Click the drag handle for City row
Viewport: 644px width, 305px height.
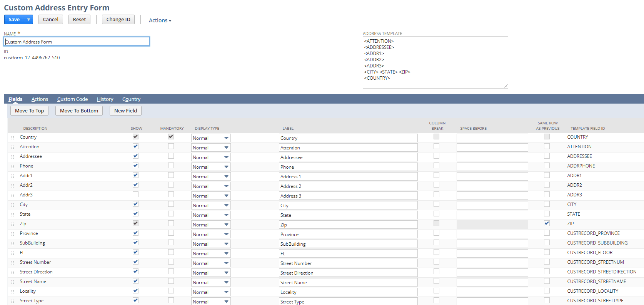pos(12,205)
